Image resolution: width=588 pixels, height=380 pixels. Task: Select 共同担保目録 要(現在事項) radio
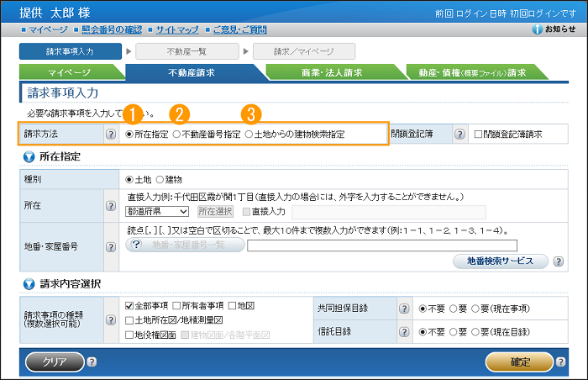click(x=475, y=309)
